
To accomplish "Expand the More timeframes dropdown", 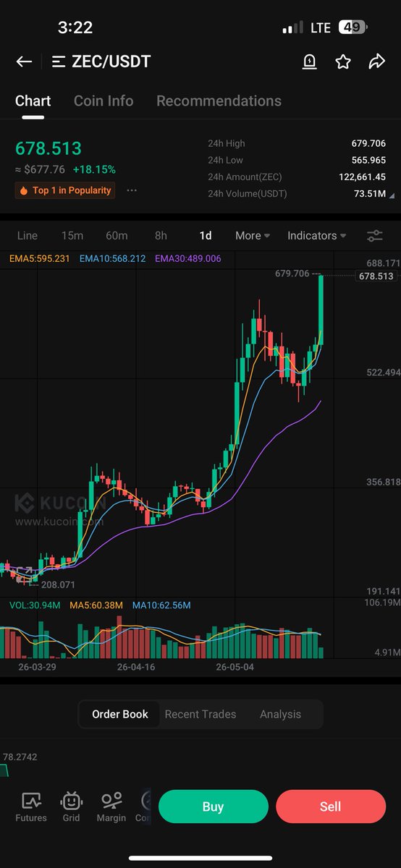I will tap(253, 236).
